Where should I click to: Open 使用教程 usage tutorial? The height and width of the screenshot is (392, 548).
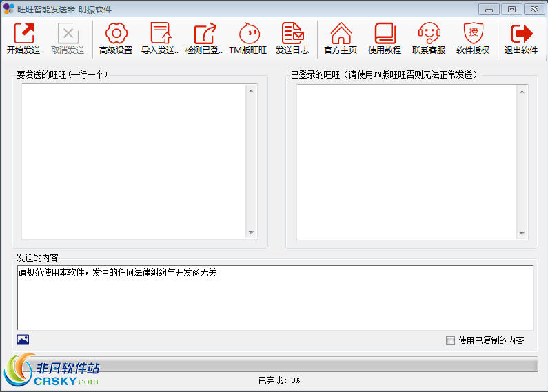[385, 38]
